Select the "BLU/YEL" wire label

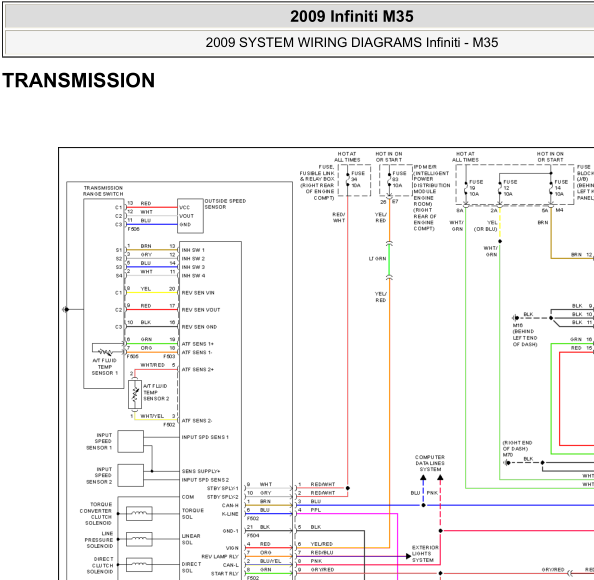coord(270,561)
